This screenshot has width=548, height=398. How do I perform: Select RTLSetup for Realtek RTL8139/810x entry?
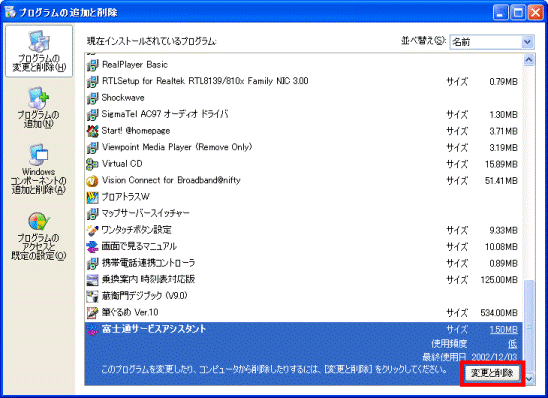(x=303, y=81)
